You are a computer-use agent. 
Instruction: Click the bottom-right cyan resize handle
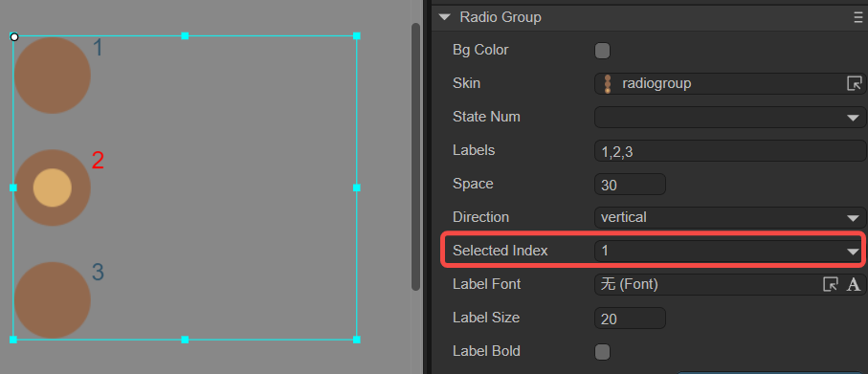click(x=357, y=340)
